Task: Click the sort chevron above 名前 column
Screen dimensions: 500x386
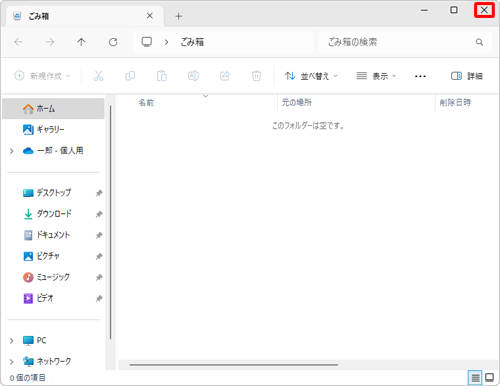Action: 206,96
